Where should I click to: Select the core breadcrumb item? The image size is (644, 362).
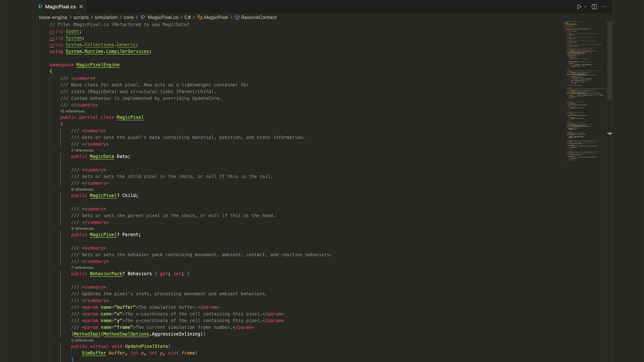pos(128,17)
